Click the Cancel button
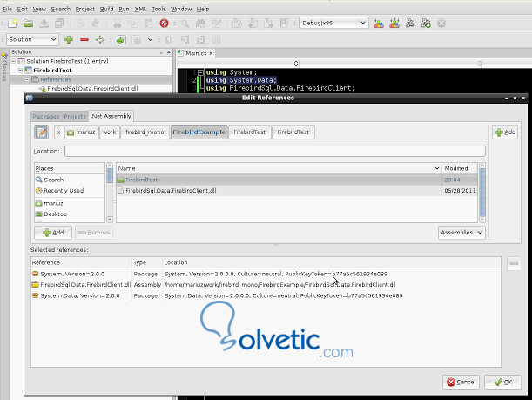Viewport: 532px width, 400px height. pos(461,383)
